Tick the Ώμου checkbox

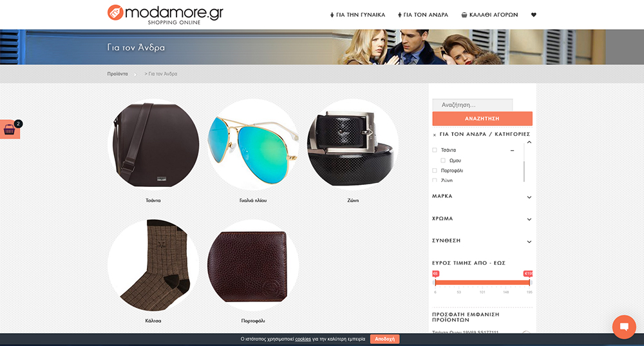[x=443, y=160]
